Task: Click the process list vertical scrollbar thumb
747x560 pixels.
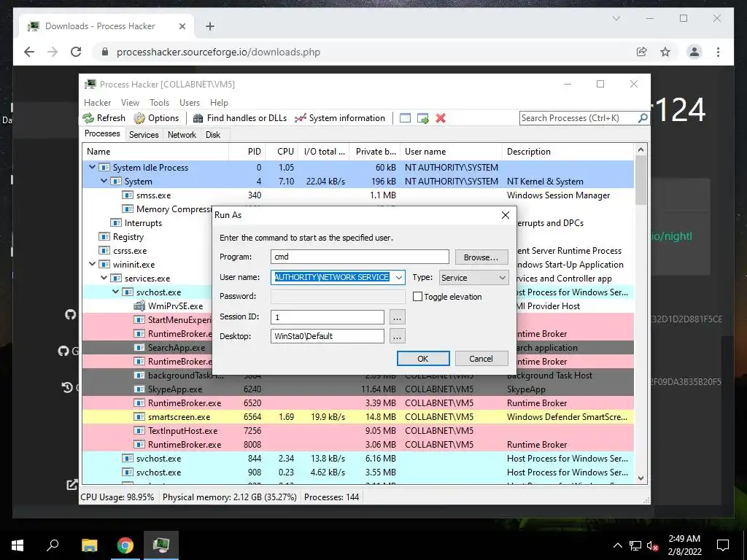Action: tap(640, 181)
